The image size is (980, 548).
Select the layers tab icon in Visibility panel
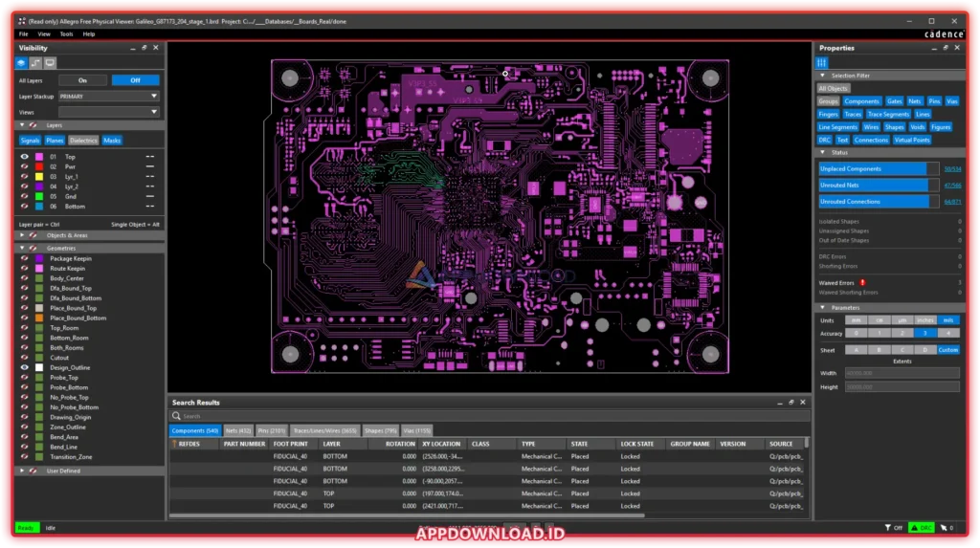(22, 63)
